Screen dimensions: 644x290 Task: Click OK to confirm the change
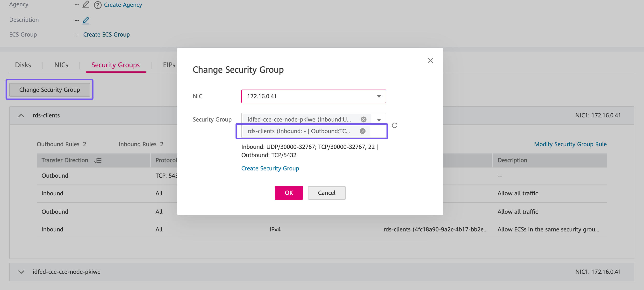[288, 193]
